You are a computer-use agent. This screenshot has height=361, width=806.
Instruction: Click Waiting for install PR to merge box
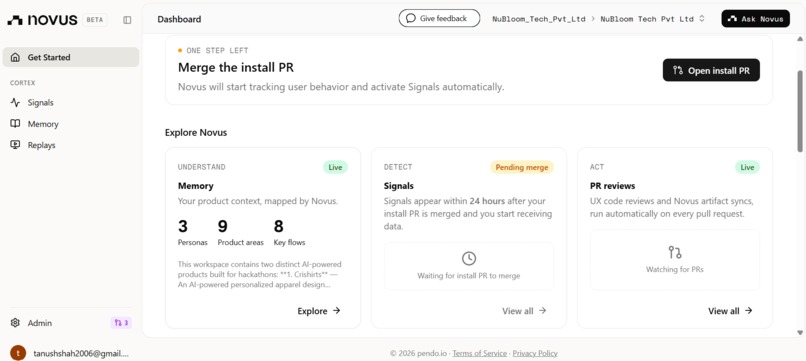469,266
